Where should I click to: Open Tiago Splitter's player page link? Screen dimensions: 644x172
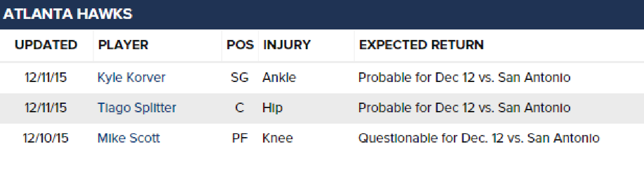click(137, 108)
